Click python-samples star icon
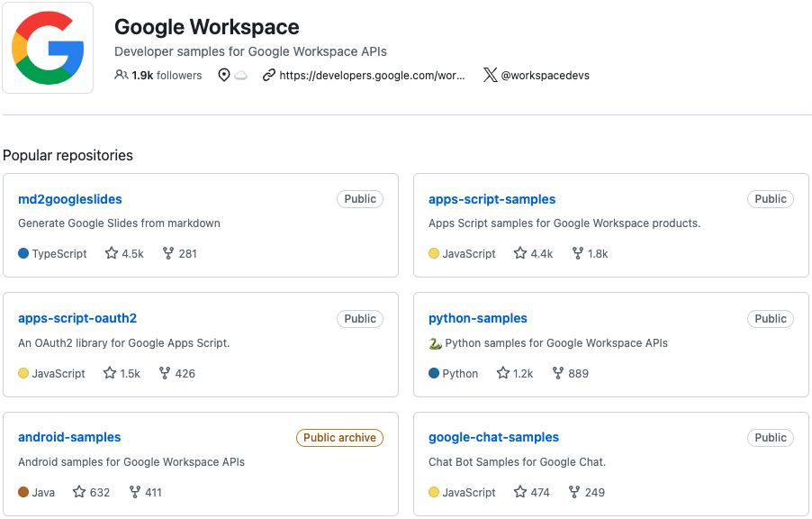Image resolution: width=812 pixels, height=519 pixels. coord(503,373)
